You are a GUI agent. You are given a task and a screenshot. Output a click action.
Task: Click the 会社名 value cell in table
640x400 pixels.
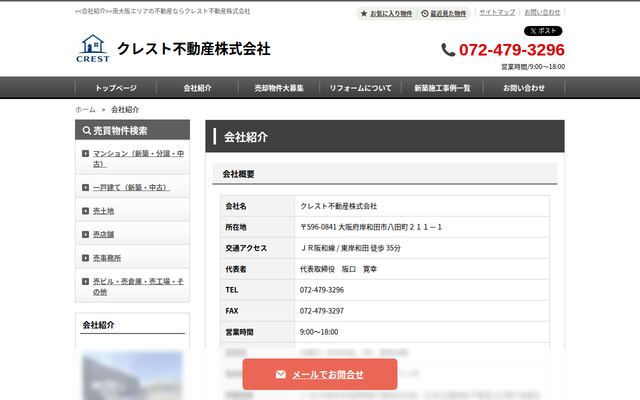pos(422,206)
